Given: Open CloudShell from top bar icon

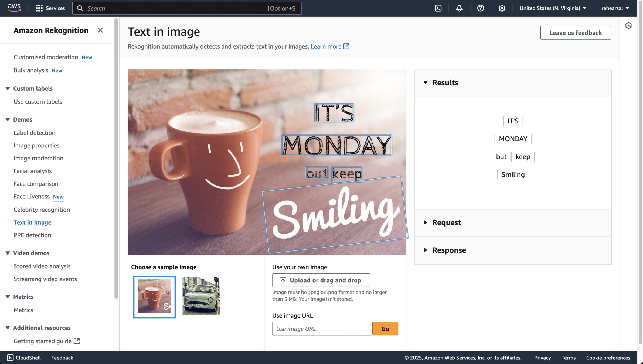Looking at the screenshot, I should pos(438,8).
